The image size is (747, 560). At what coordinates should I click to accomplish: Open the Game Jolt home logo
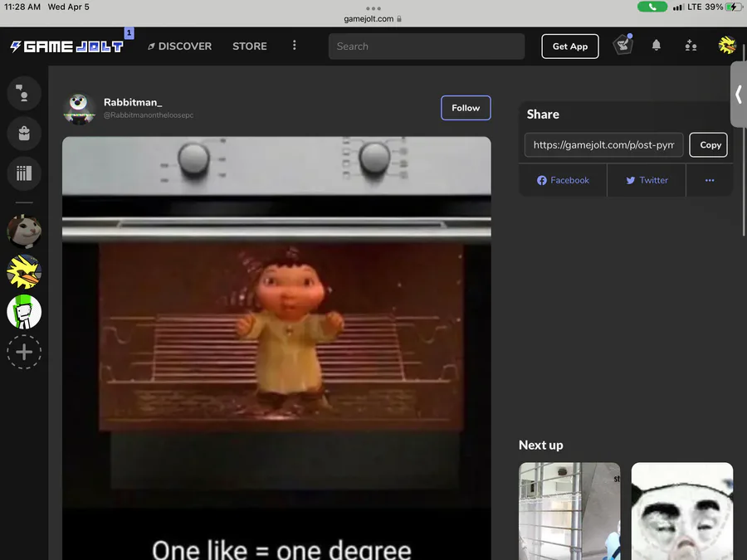66,46
